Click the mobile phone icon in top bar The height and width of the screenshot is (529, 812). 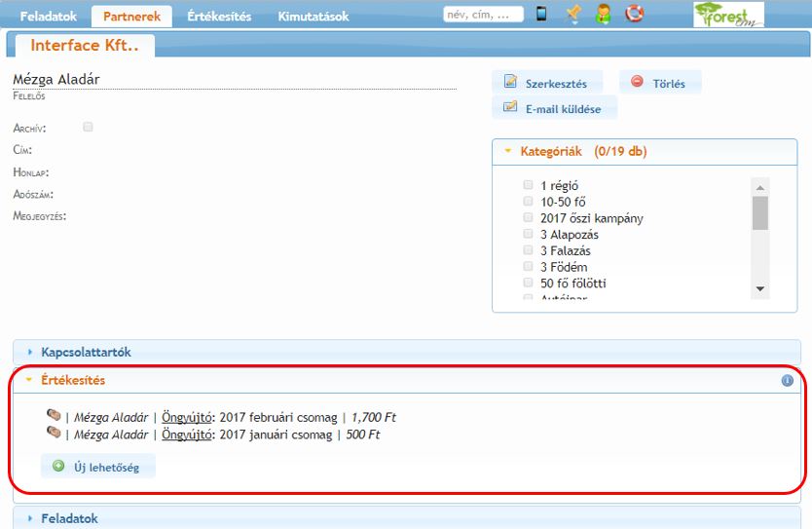click(541, 14)
